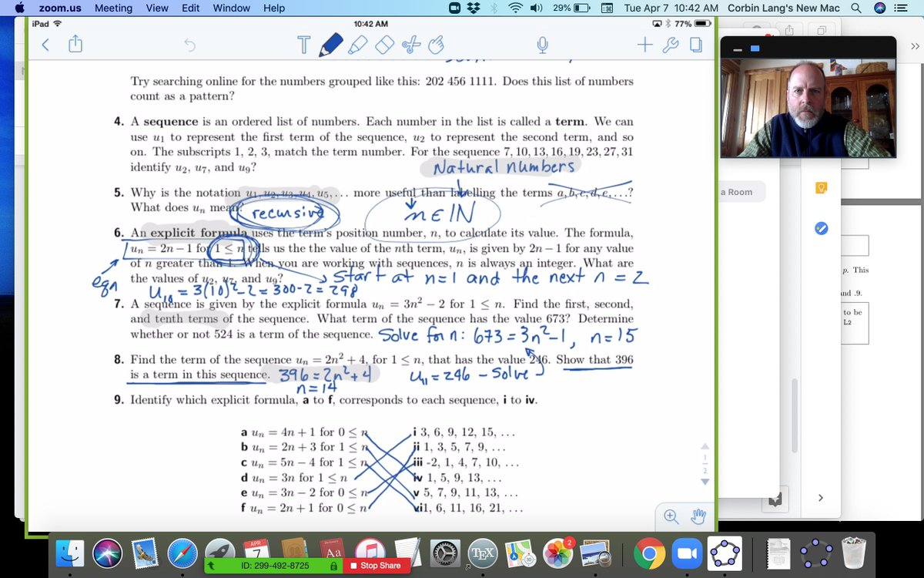Open Google Chrome from the Dock
924x578 pixels.
pos(649,553)
